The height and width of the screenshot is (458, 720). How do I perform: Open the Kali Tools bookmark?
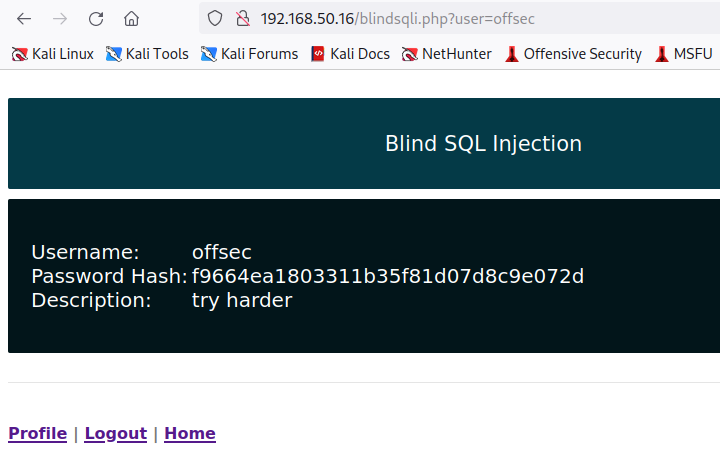[147, 54]
